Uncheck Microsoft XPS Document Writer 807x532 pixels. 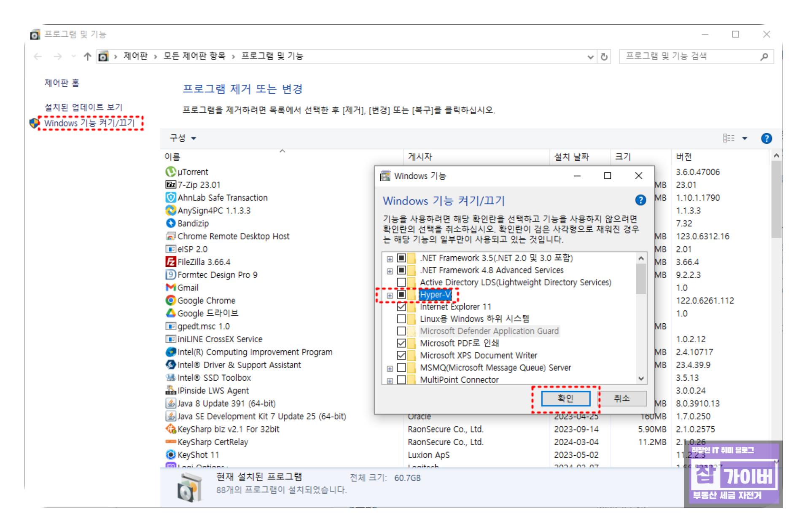[401, 355]
